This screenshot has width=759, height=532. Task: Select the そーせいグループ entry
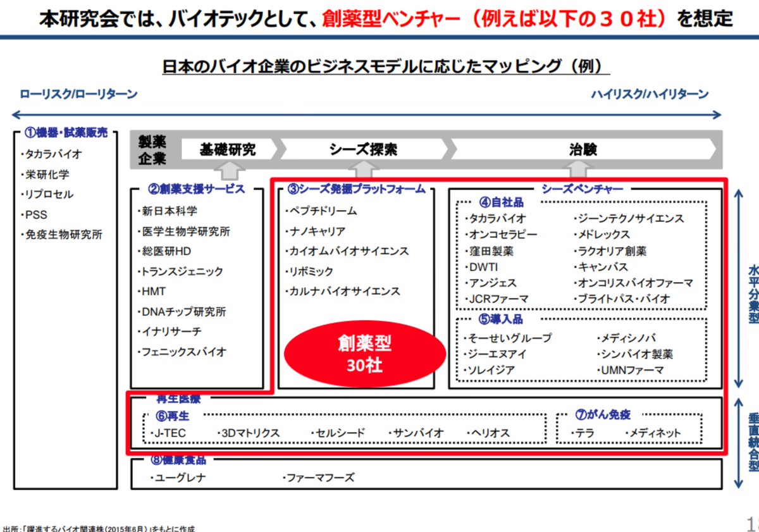click(x=507, y=338)
